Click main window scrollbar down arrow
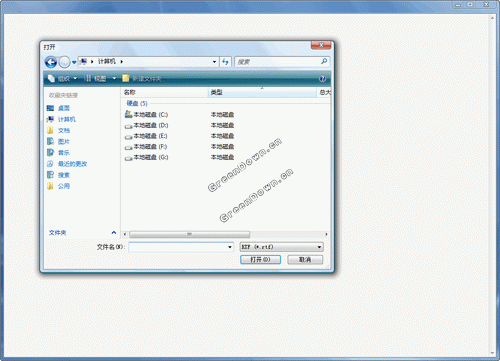 [x=492, y=353]
